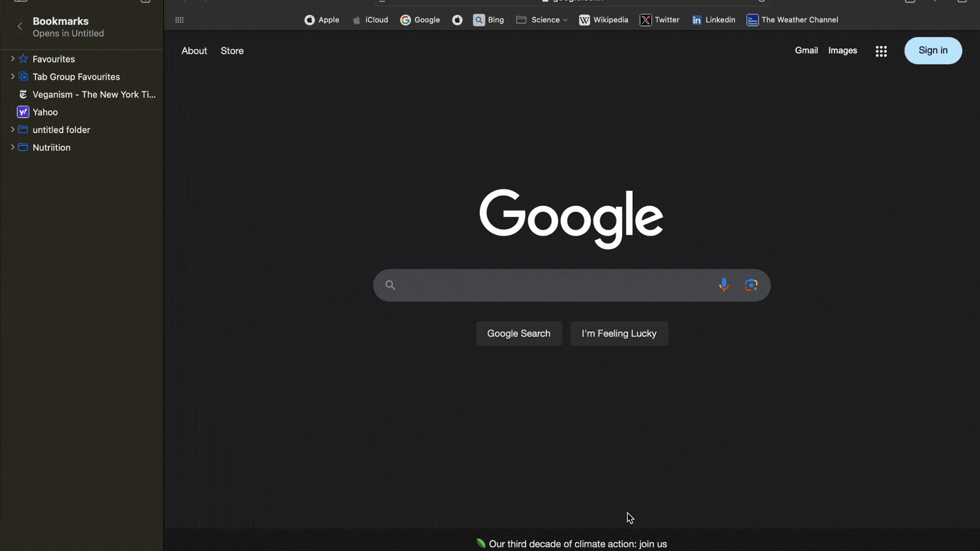
Task: Show the favourites grid icon in the bar
Action: pos(179,20)
